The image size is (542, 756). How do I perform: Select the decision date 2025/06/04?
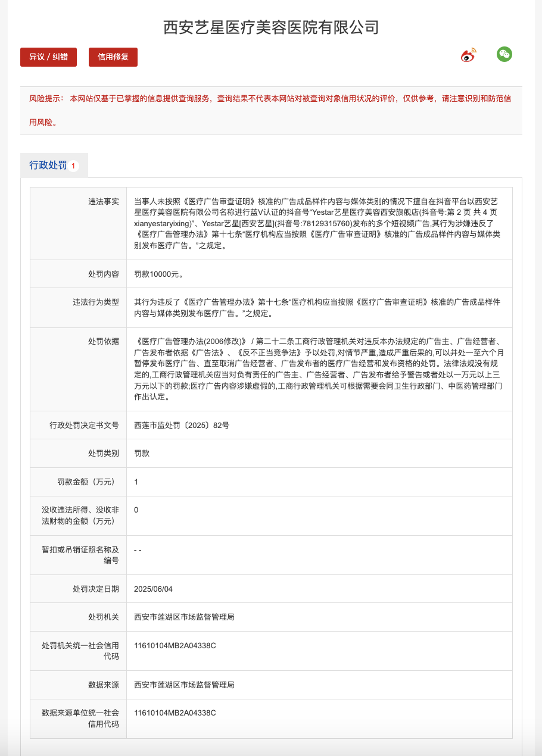[x=154, y=589]
